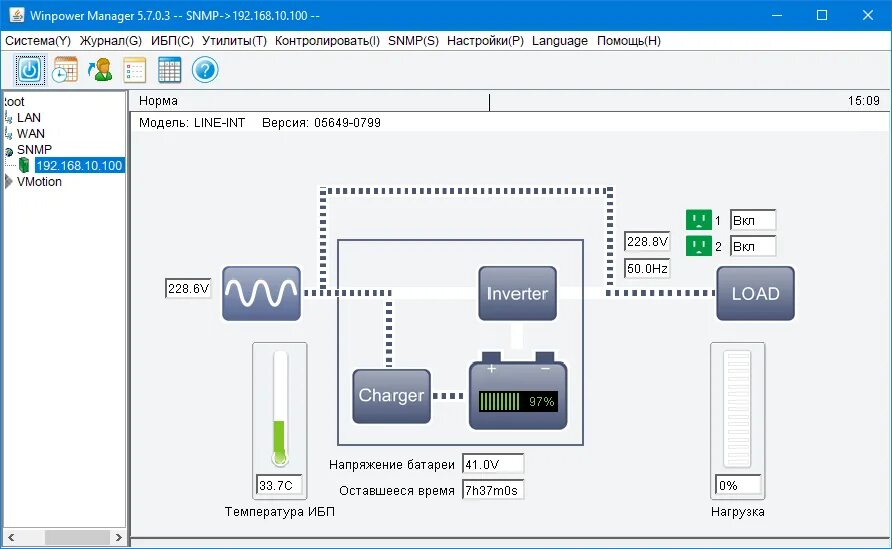This screenshot has width=892, height=549.
Task: Maximize the Winpower Manager window
Action: (822, 15)
